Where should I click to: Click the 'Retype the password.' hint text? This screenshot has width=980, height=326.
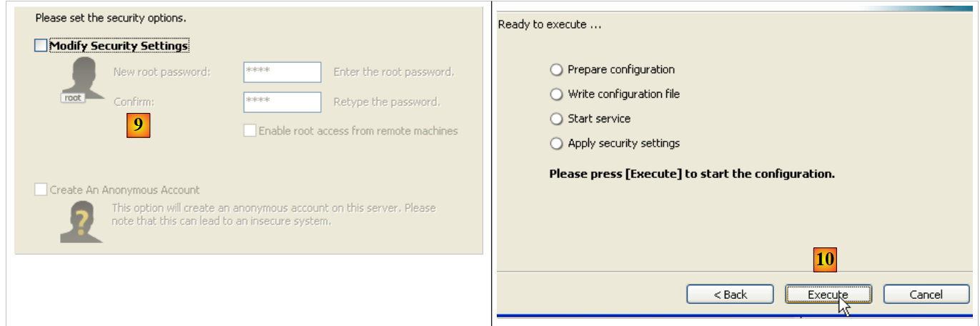tap(386, 102)
